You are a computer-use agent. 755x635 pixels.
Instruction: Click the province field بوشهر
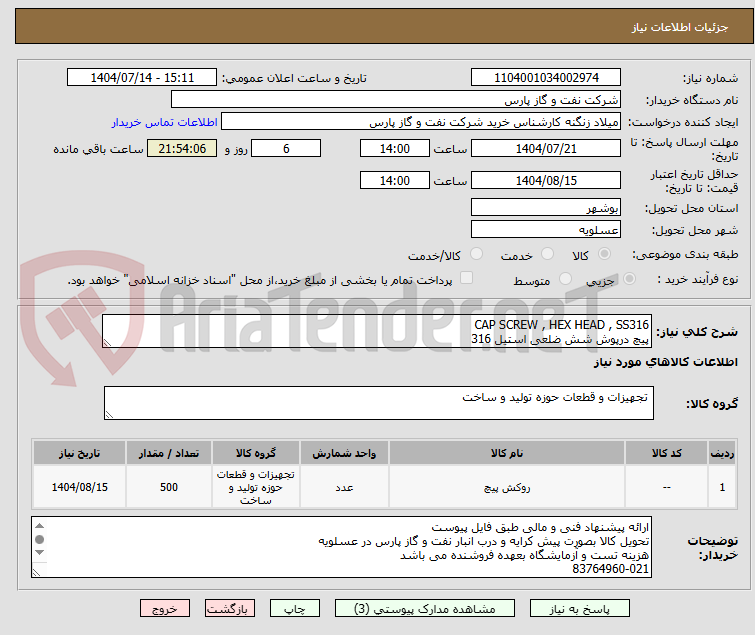tap(546, 207)
